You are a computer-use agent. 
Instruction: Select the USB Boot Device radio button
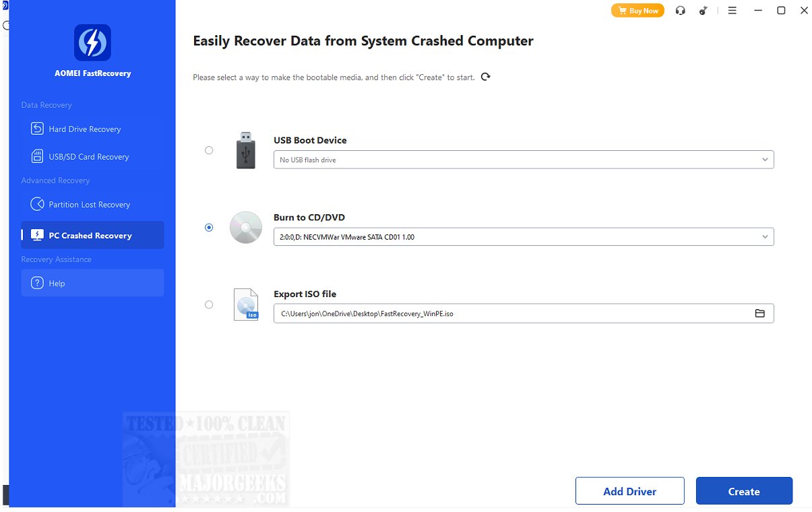point(209,150)
